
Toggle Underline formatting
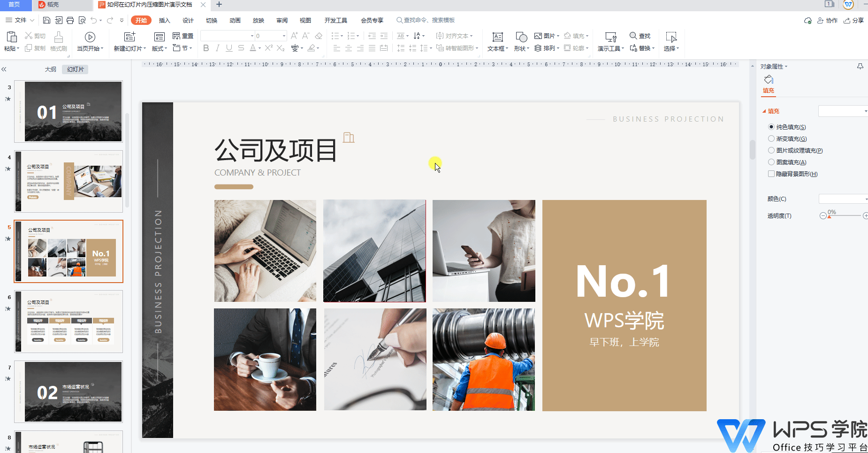point(229,48)
